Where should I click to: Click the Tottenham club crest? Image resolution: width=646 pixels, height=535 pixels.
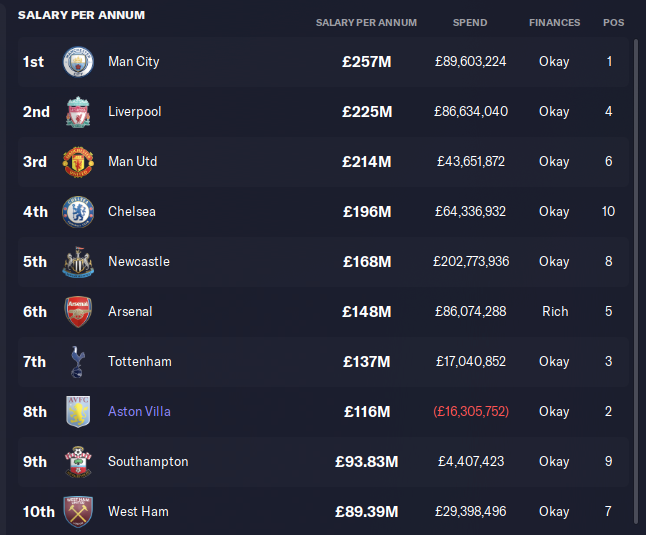pyautogui.click(x=77, y=362)
